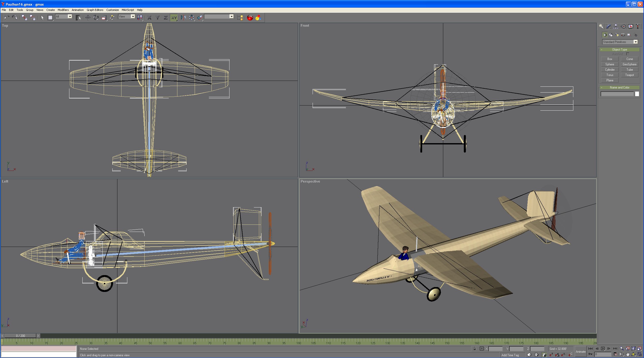Image resolution: width=644 pixels, height=358 pixels.
Task: Click the Zoom magnifier viewport tool
Action: tap(622, 349)
